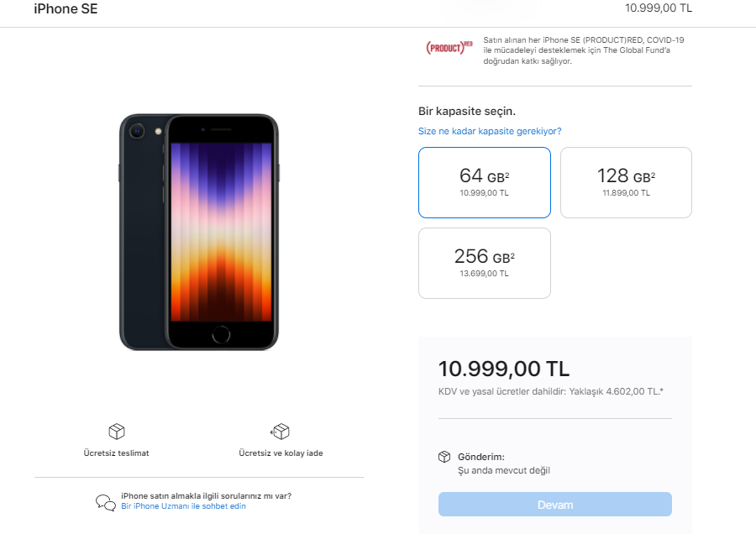Click the 'Bir kapasite seçin.' heading
The height and width of the screenshot is (534, 756).
pyautogui.click(x=467, y=111)
